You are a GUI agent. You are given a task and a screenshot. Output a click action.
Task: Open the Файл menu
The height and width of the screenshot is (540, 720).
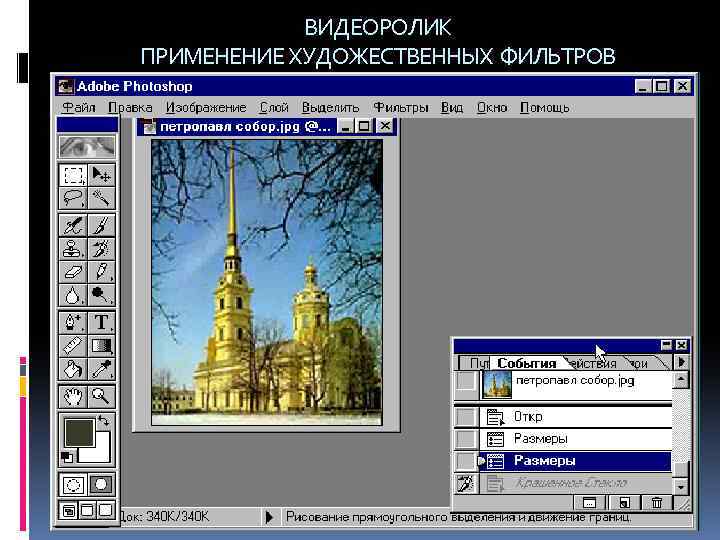pos(79,107)
